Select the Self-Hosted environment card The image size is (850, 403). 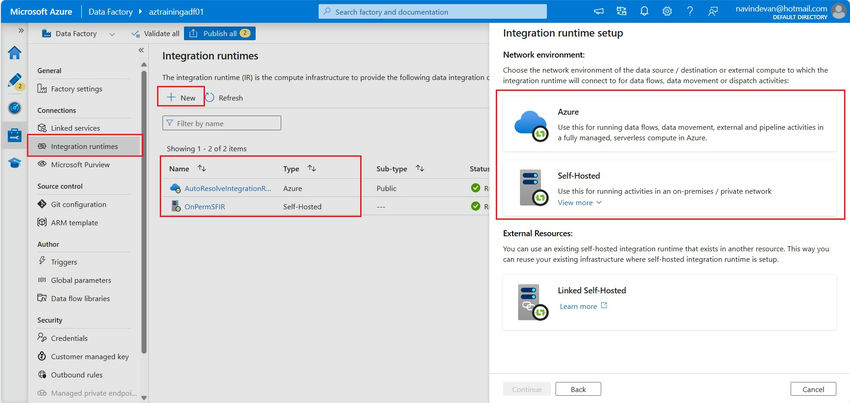pyautogui.click(x=669, y=189)
